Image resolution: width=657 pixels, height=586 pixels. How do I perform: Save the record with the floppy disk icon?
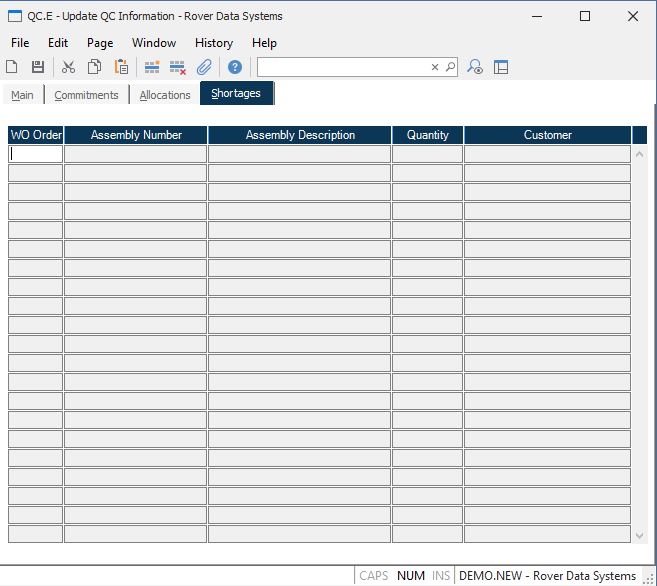click(38, 67)
